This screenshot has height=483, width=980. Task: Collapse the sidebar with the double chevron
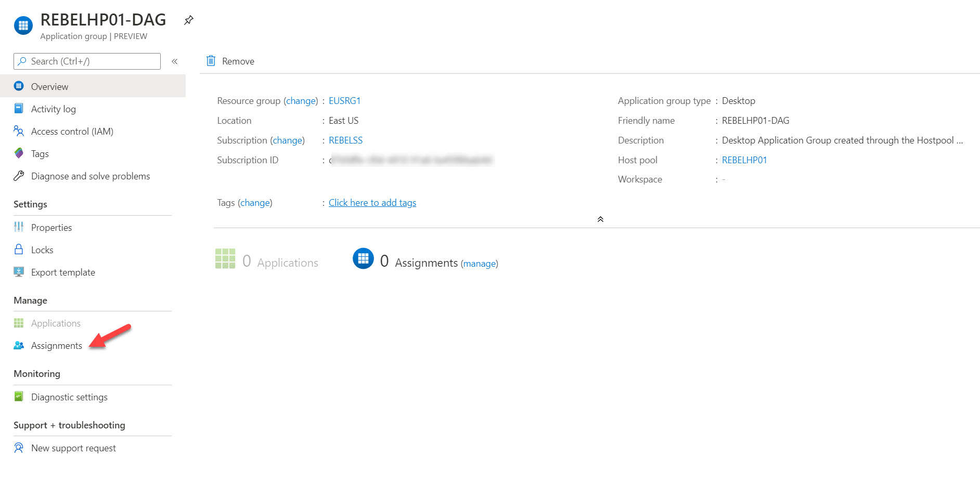pos(175,61)
